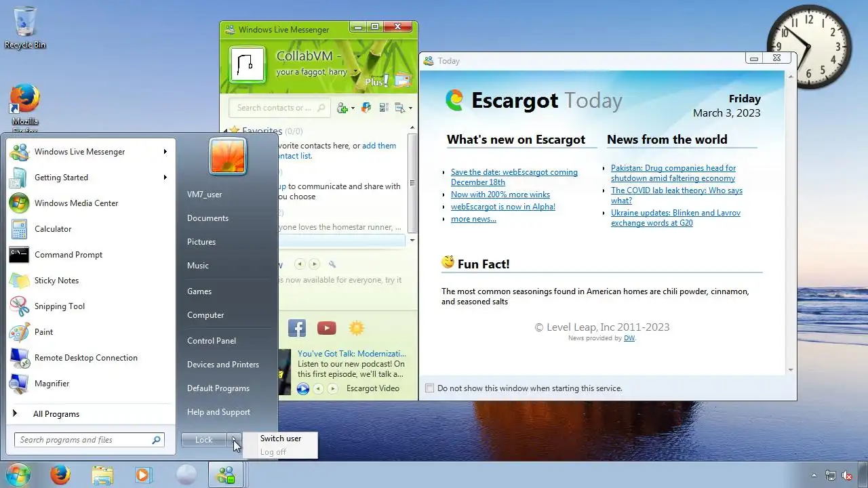Click the Plus! icon in Messenger header
The width and height of the screenshot is (868, 488).
click(x=376, y=81)
